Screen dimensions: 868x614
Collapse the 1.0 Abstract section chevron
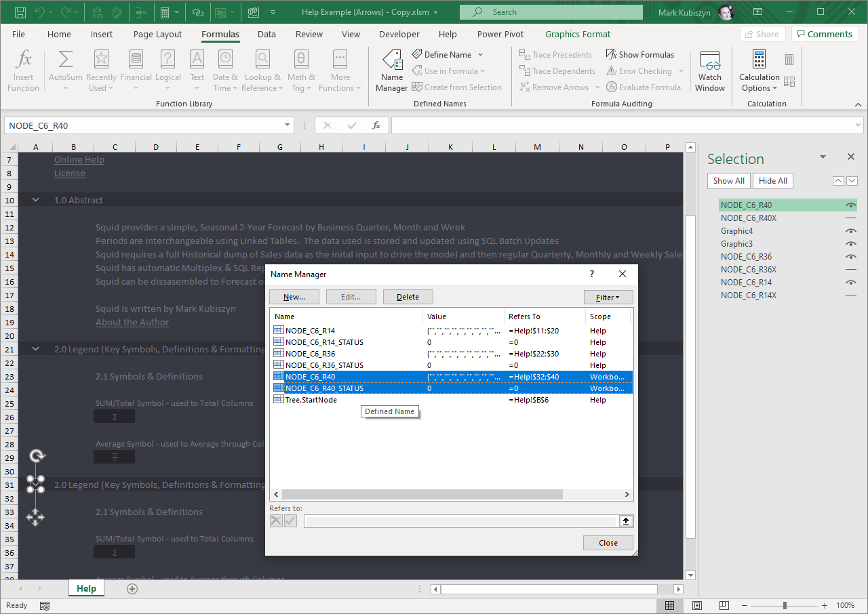click(x=36, y=200)
